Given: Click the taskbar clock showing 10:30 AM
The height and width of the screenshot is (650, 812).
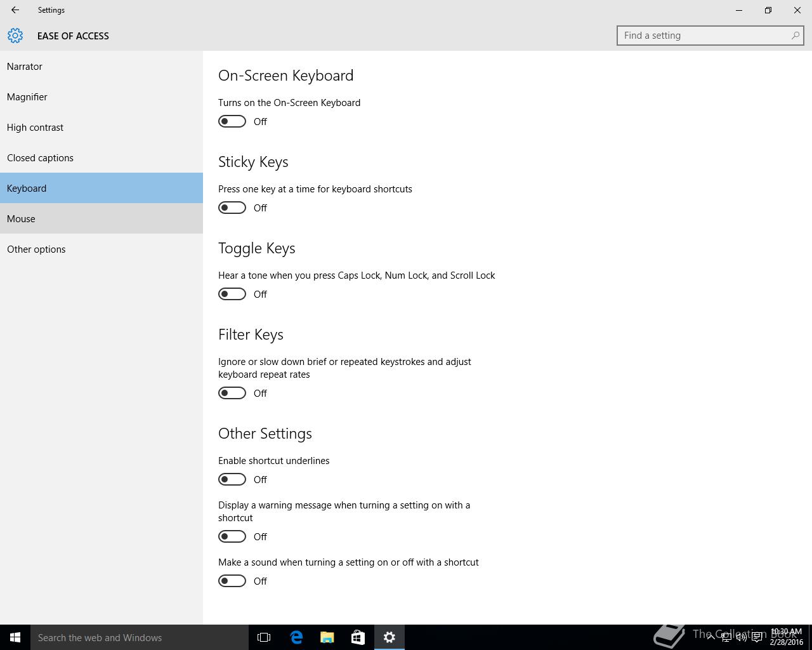Looking at the screenshot, I should pos(787,637).
